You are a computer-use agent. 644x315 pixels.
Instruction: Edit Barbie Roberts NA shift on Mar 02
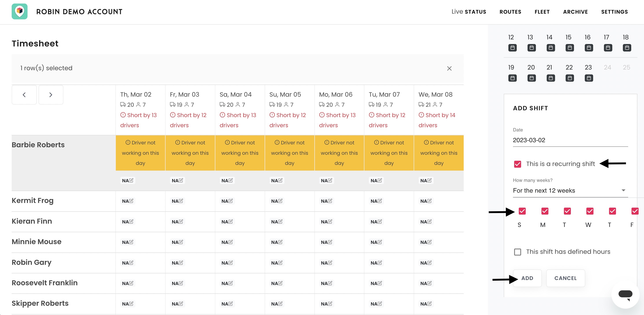(x=128, y=180)
